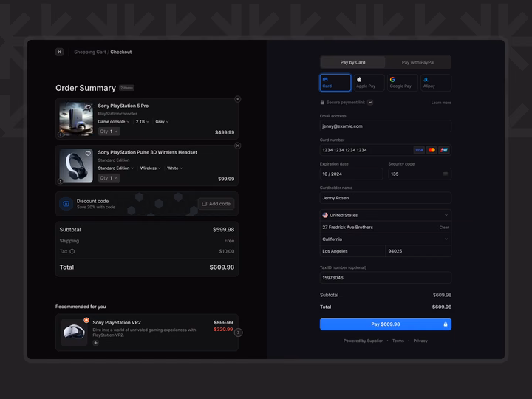
Task: Click the Security code field
Action: (x=420, y=174)
